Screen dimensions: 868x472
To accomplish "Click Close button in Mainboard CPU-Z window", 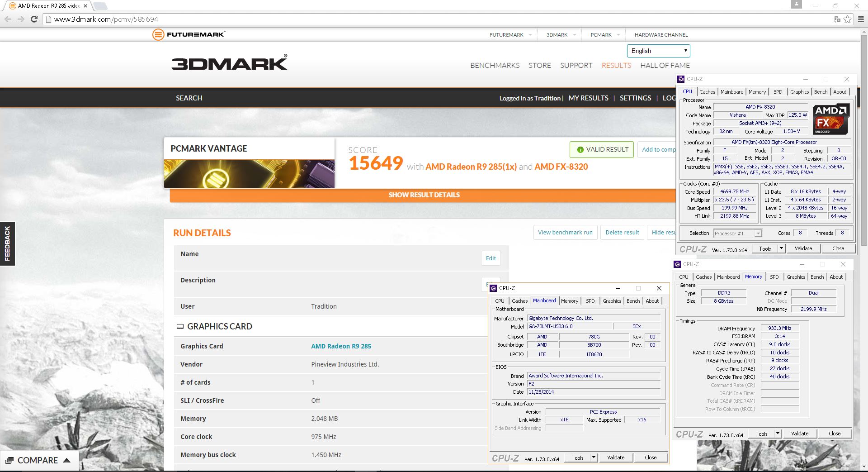I will tap(651, 458).
